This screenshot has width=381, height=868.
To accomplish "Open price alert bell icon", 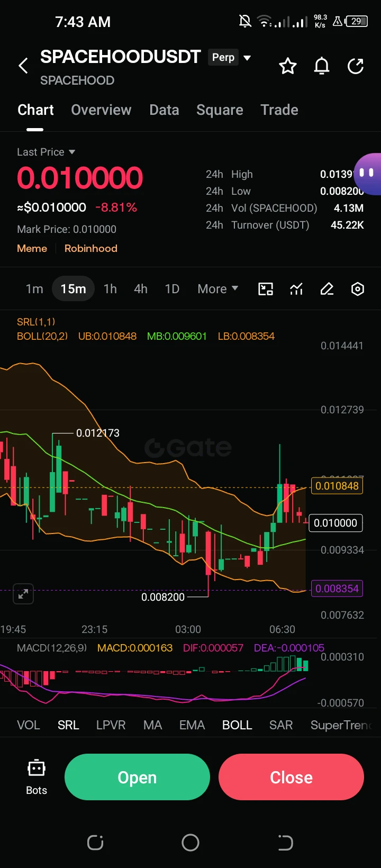I will coord(322,66).
